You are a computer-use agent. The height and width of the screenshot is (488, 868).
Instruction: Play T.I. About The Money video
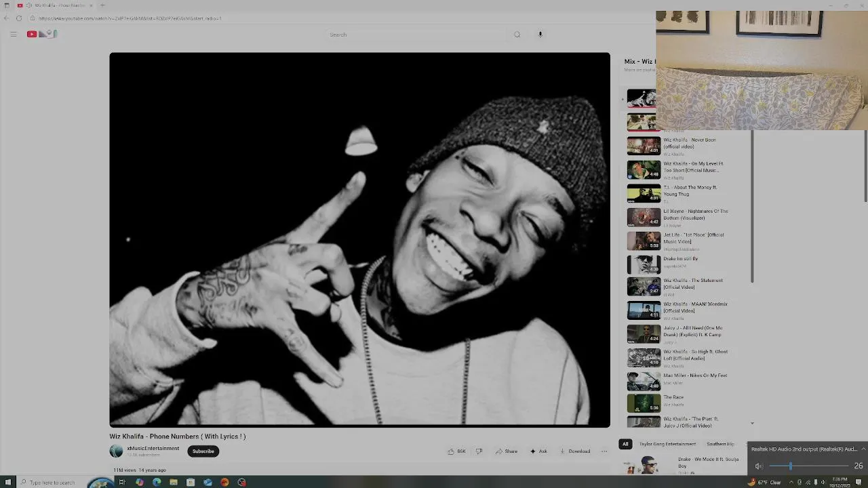[x=644, y=193]
